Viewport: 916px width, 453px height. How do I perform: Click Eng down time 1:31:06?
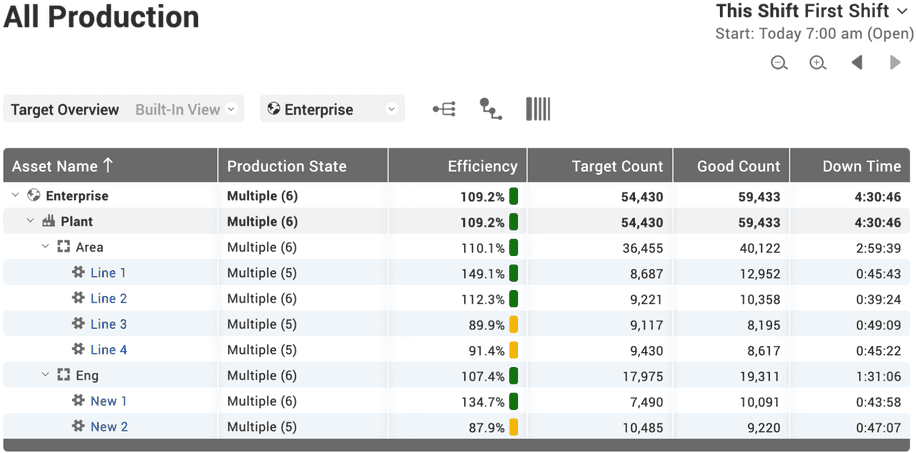pos(877,376)
